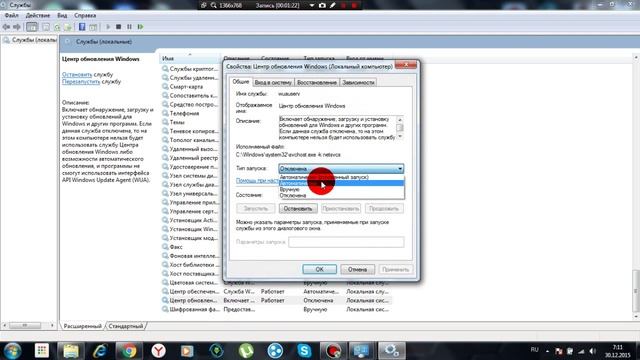This screenshot has height=360, width=640.
Task: Choose Отключена in startup type list
Action: pyautogui.click(x=341, y=196)
